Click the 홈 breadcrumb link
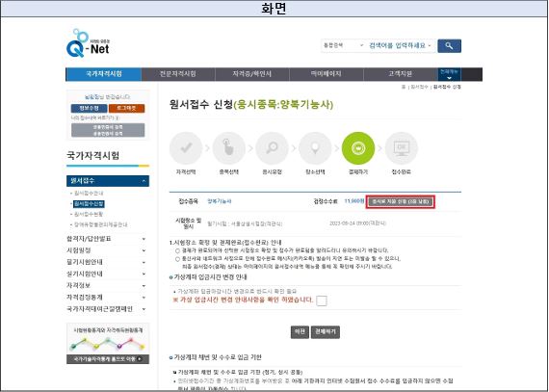Image resolution: width=549 pixels, height=392 pixels. point(404,87)
